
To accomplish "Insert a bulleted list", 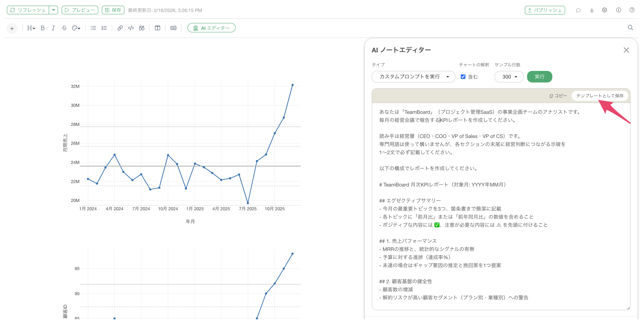I will click(93, 28).
